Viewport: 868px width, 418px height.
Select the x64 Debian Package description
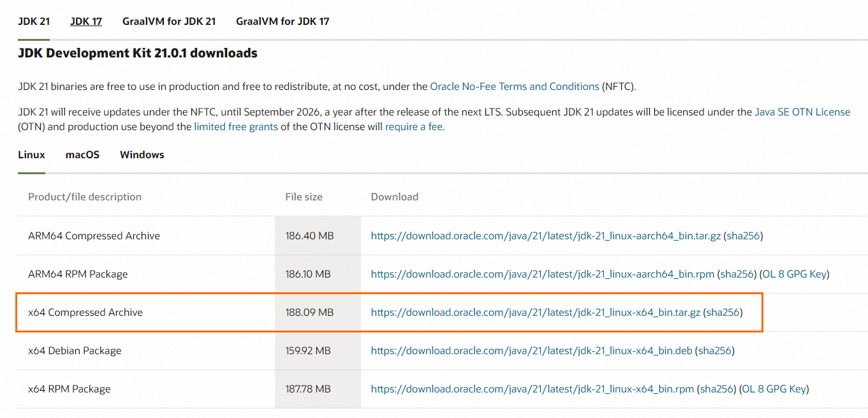coord(75,350)
